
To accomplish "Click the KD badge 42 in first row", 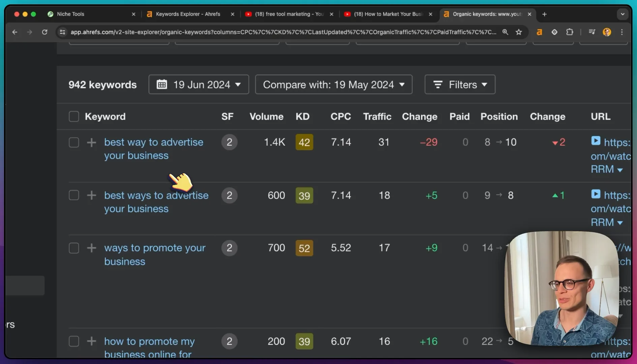I will (304, 142).
